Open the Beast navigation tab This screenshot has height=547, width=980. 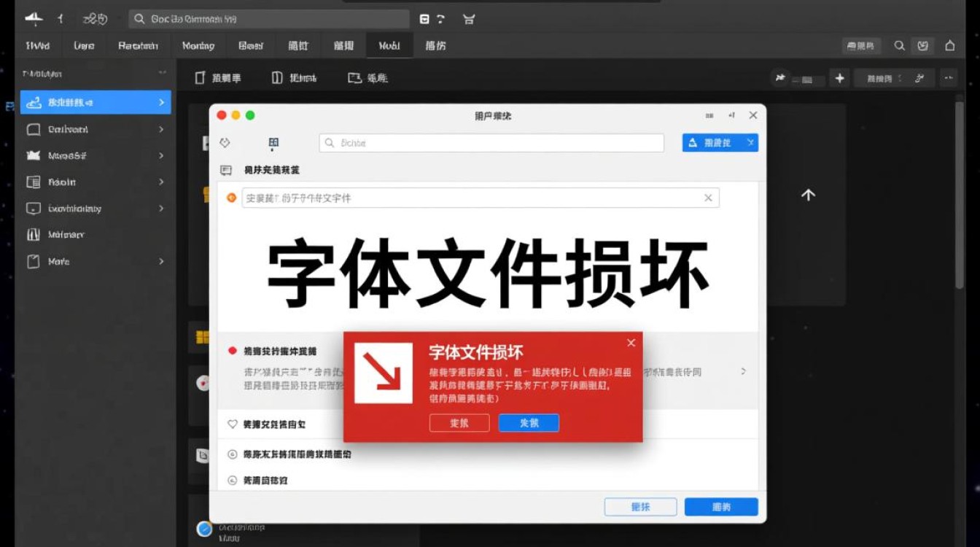point(251,45)
